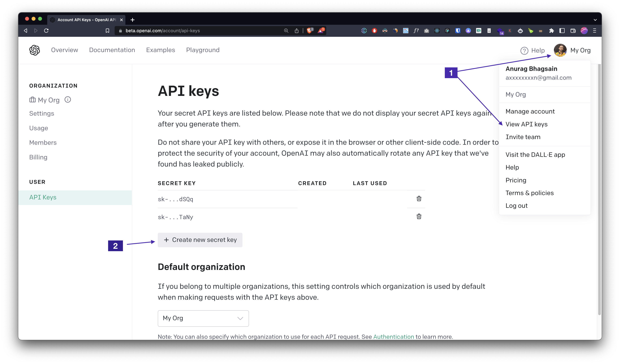Open the Playground navigation tab
The width and height of the screenshot is (620, 364).
click(x=203, y=50)
